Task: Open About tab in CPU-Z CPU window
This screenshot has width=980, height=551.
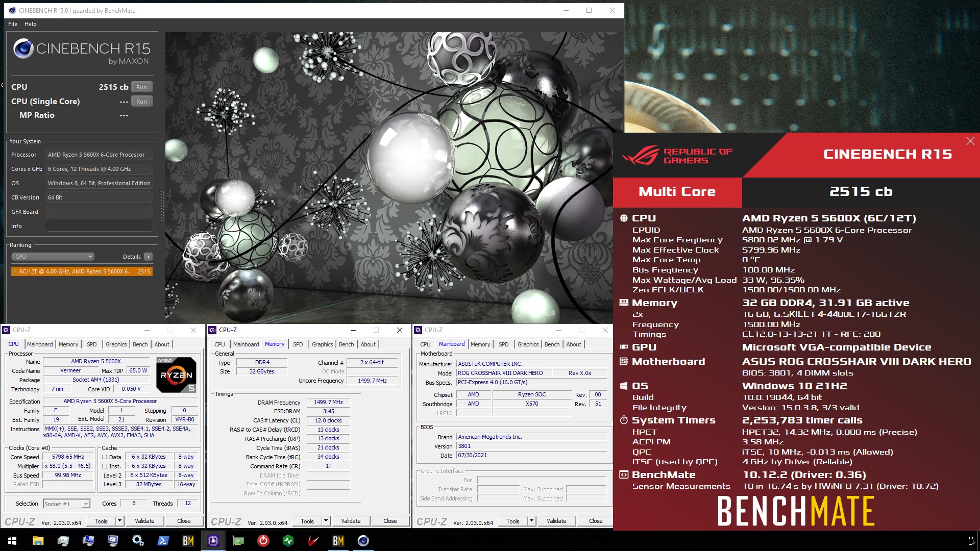Action: pyautogui.click(x=162, y=344)
